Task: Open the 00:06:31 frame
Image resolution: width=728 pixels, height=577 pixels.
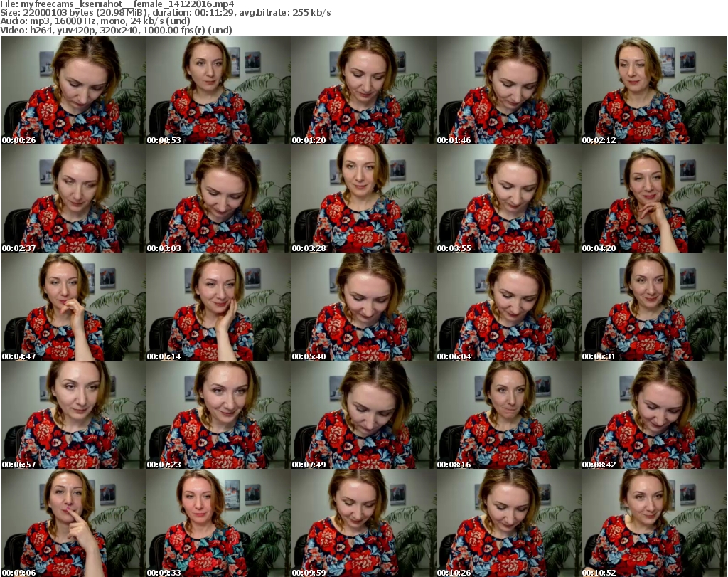Action: pos(653,307)
